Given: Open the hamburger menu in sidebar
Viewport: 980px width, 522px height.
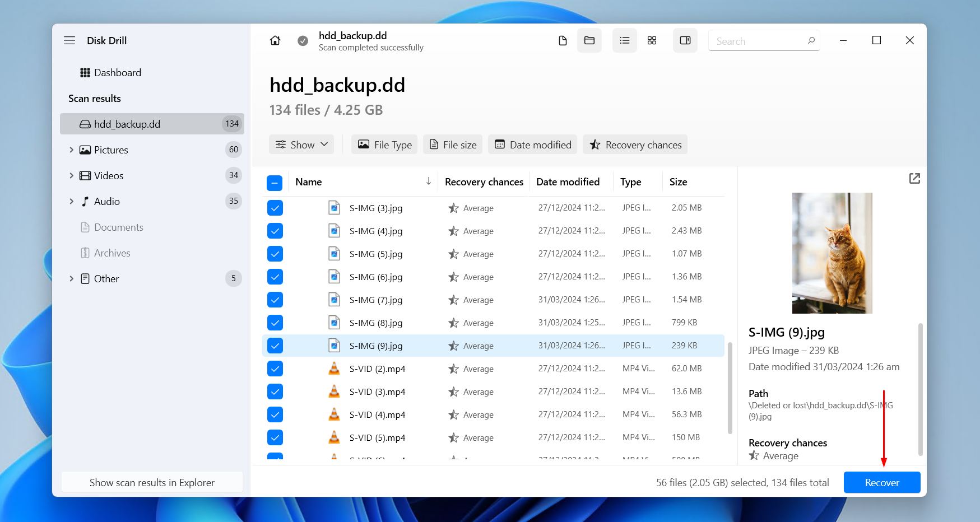Looking at the screenshot, I should 69,40.
